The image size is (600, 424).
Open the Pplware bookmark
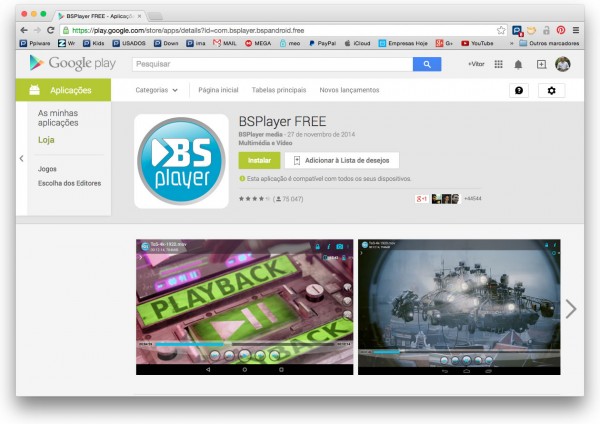pyautogui.click(x=35, y=43)
